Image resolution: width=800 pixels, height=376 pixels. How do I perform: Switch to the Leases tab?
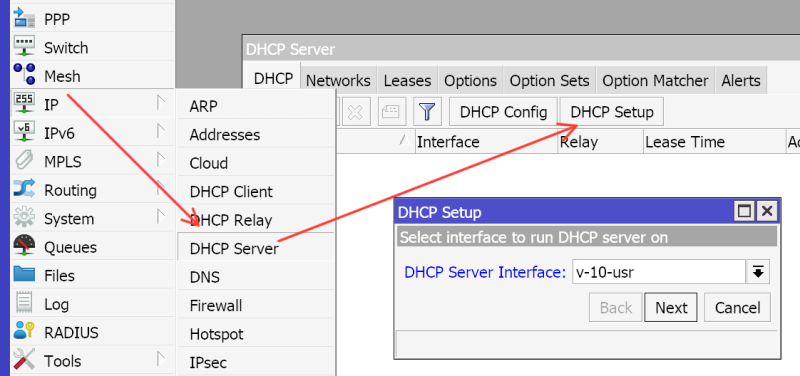click(407, 81)
